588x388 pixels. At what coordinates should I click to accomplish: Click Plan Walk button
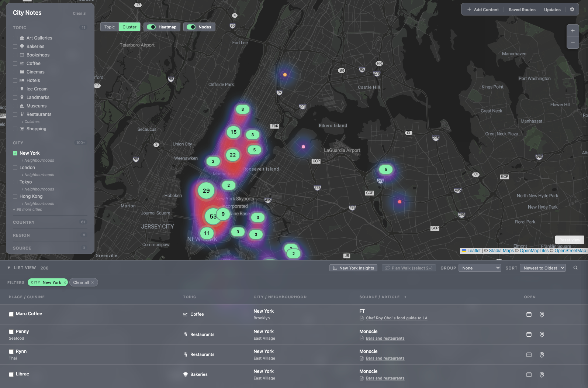[x=409, y=268]
